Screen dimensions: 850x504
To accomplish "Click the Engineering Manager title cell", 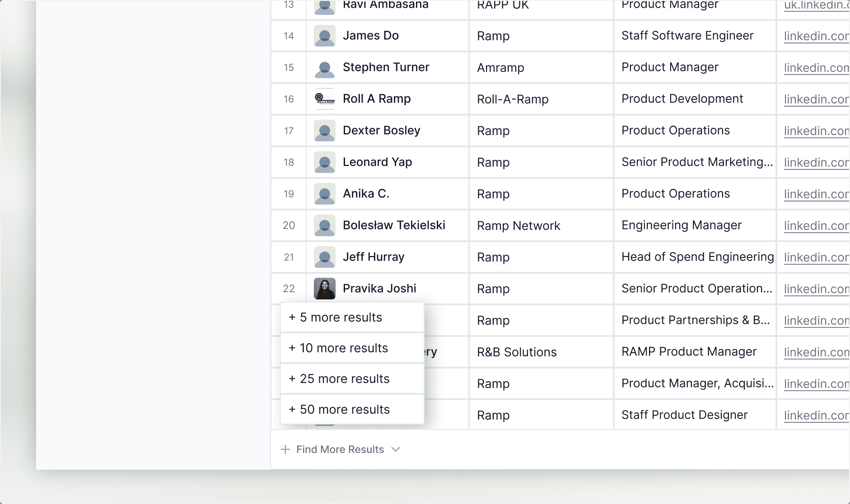I will (x=695, y=225).
